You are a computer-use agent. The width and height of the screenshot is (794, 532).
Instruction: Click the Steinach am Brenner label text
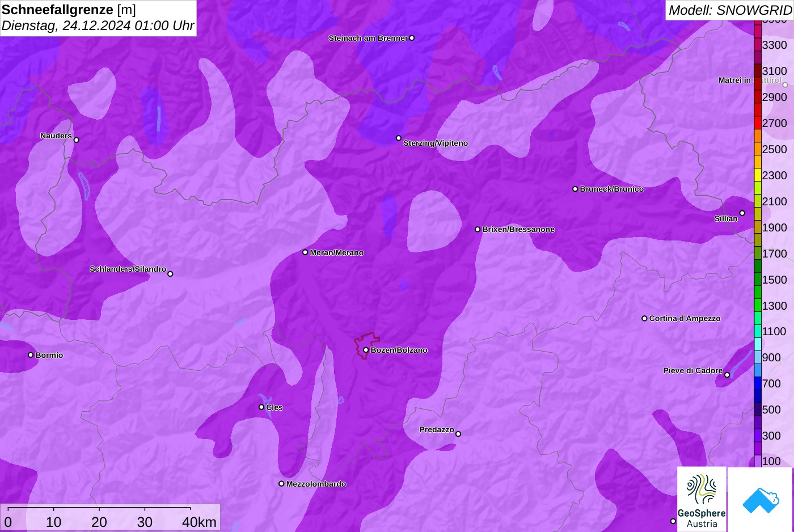(368, 38)
